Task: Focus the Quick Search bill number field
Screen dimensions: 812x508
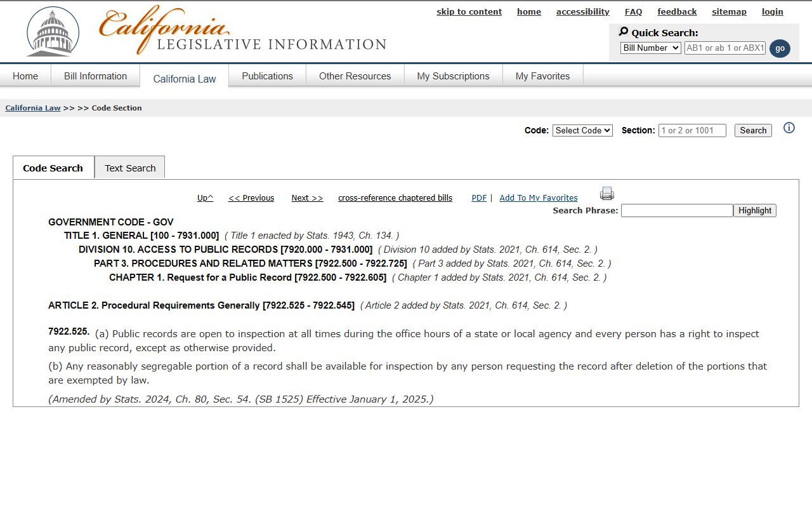Action: (x=725, y=48)
